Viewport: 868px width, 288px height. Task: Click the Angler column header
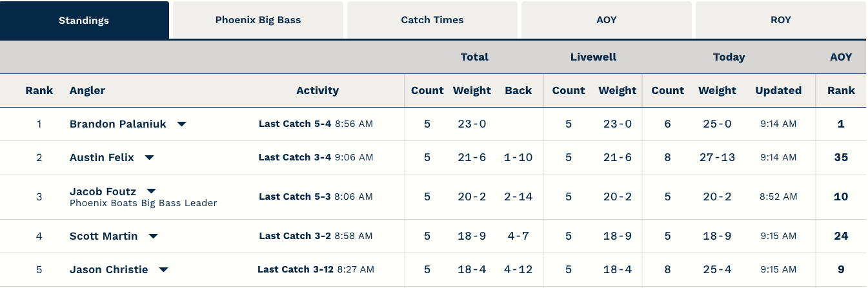pyautogui.click(x=87, y=91)
